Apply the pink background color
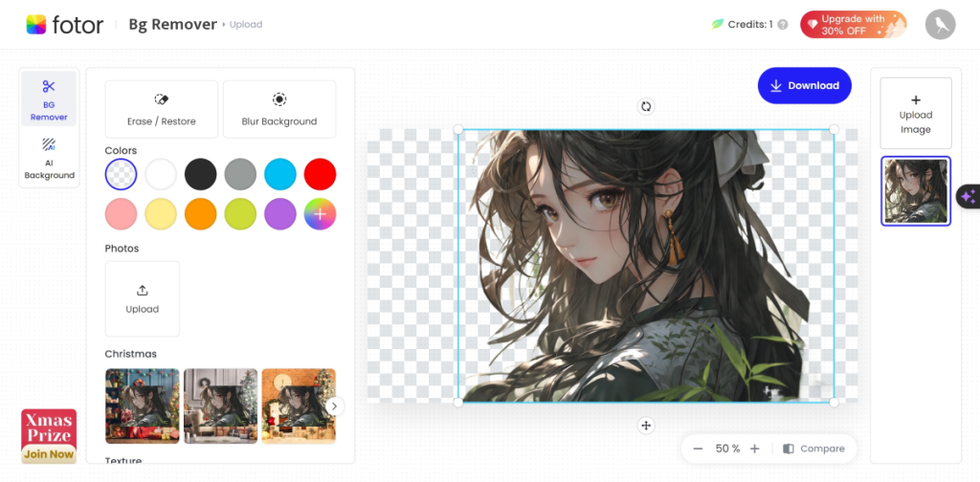980x482 pixels. coord(121,214)
